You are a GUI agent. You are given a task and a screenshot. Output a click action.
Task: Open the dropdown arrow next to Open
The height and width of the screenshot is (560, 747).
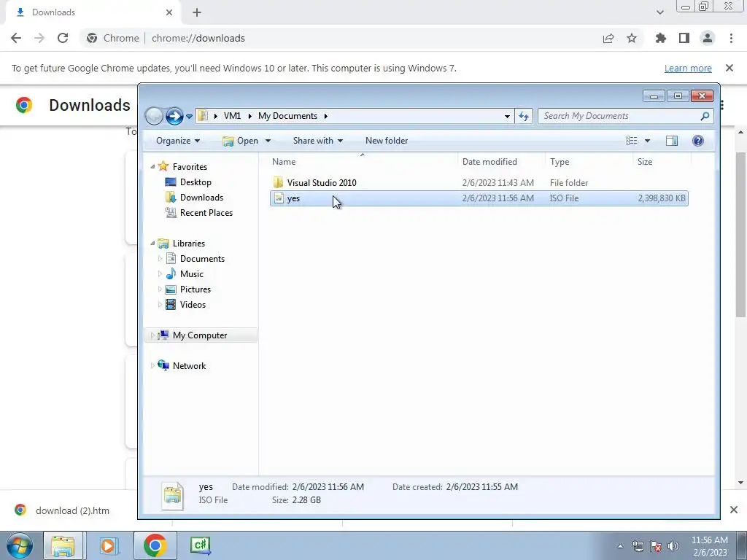click(268, 141)
